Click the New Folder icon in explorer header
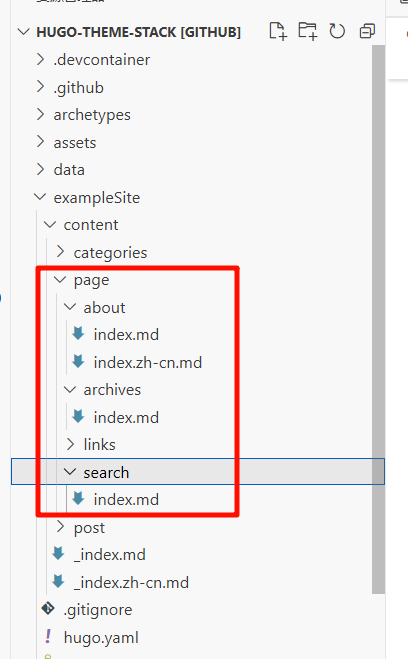Screen dimensions: 408x659 pos(307,32)
